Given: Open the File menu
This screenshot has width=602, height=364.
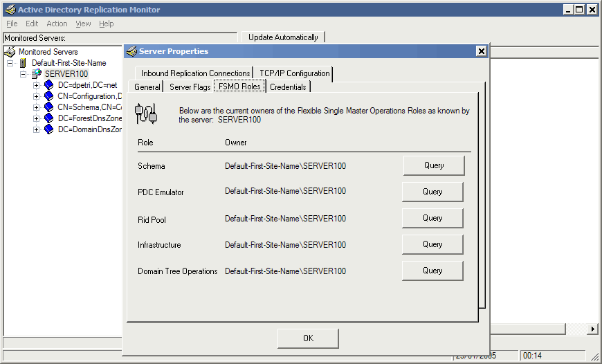Looking at the screenshot, I should 12,24.
